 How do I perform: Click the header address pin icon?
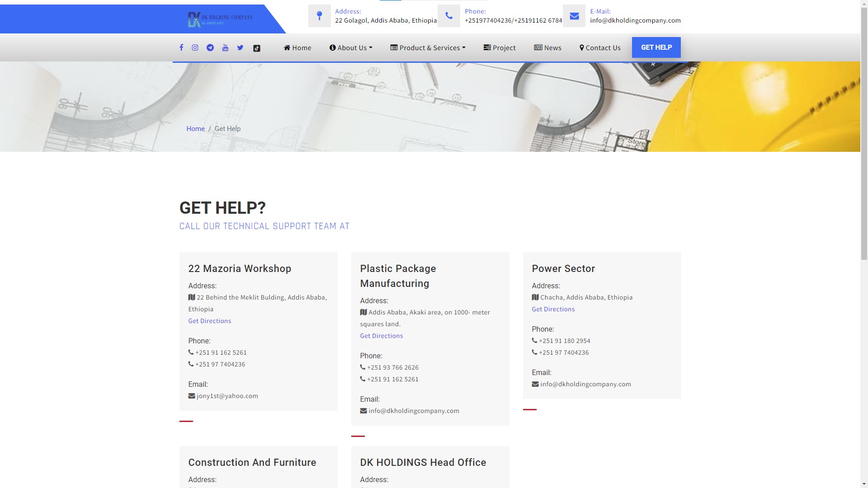(x=320, y=16)
